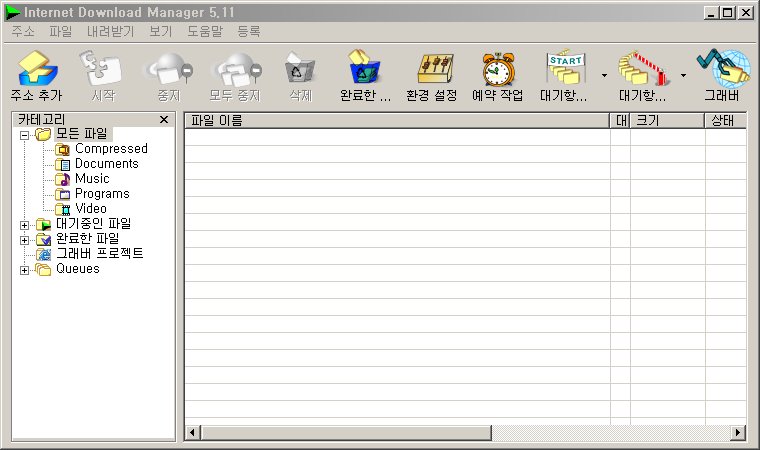This screenshot has width=760, height=450.
Task: Open the 내려받기 menu
Action: pyautogui.click(x=111, y=32)
